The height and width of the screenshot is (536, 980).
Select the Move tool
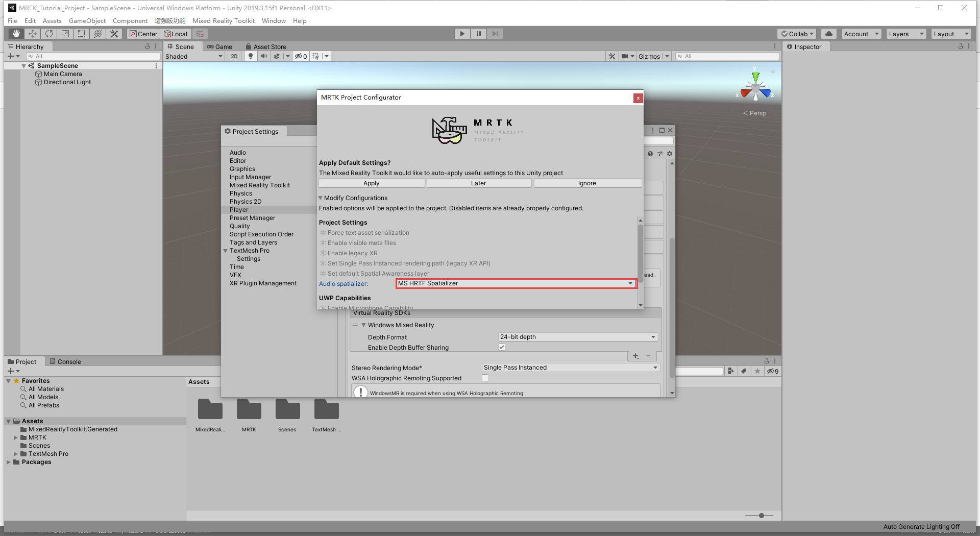(x=33, y=34)
